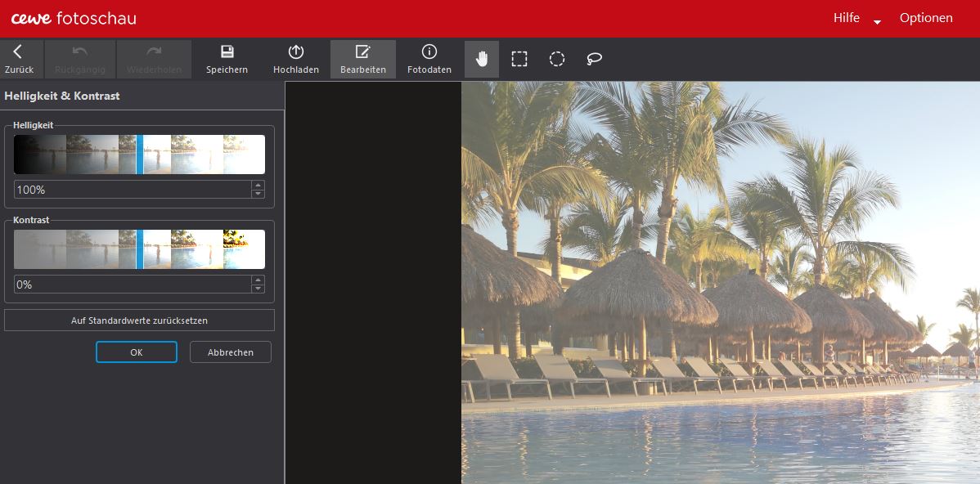This screenshot has height=484, width=980.
Task: Click the Zurück back arrow icon
Action: point(18,52)
